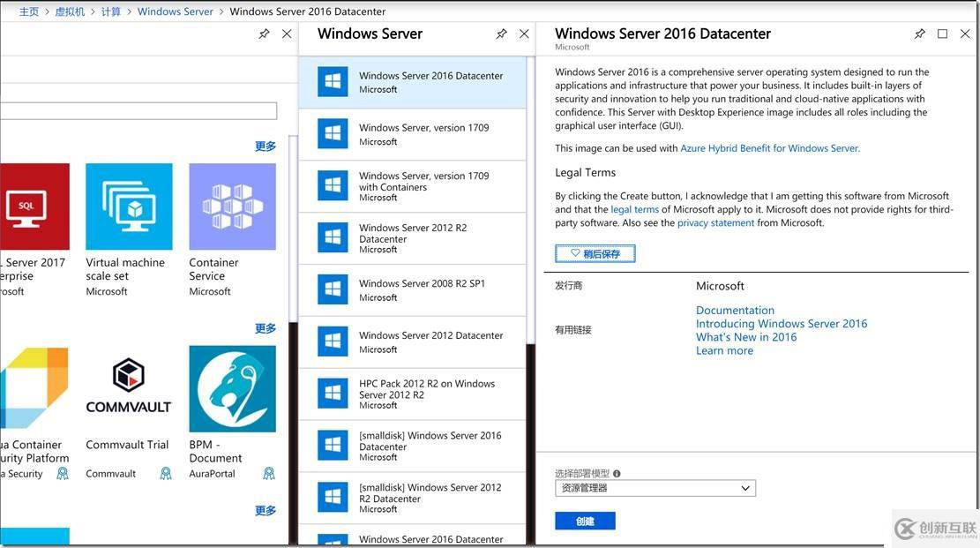
Task: Open the Virtual machine scale set icon
Action: (x=129, y=206)
